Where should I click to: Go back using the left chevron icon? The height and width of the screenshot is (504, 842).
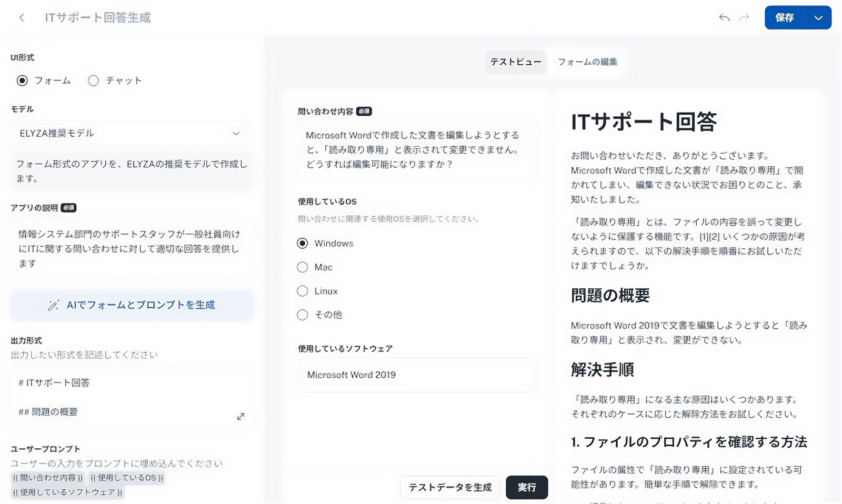[22, 18]
